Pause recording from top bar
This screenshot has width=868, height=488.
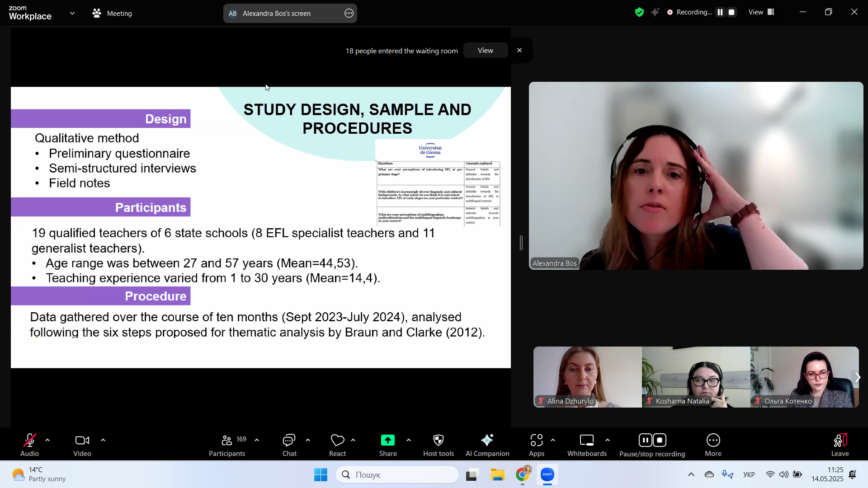720,12
